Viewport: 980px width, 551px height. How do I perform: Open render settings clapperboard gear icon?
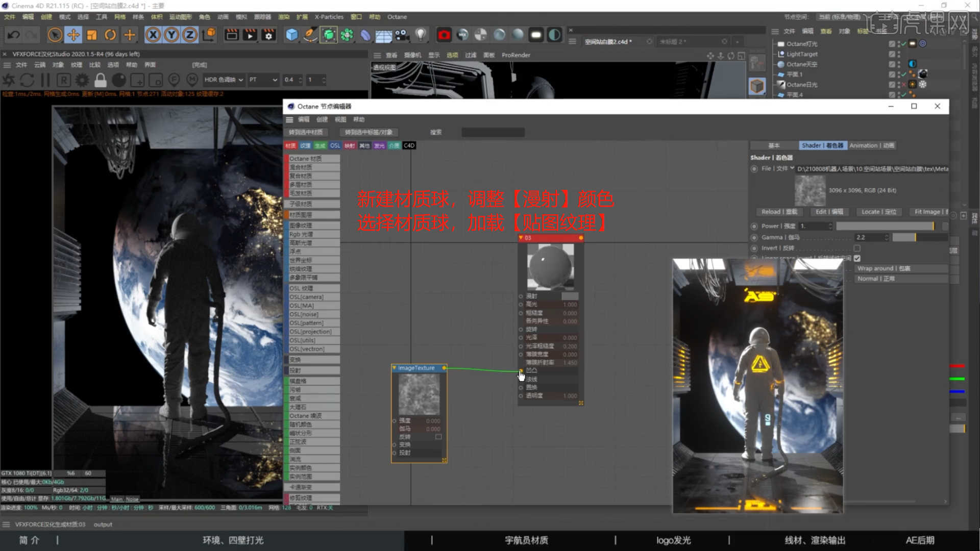point(268,35)
